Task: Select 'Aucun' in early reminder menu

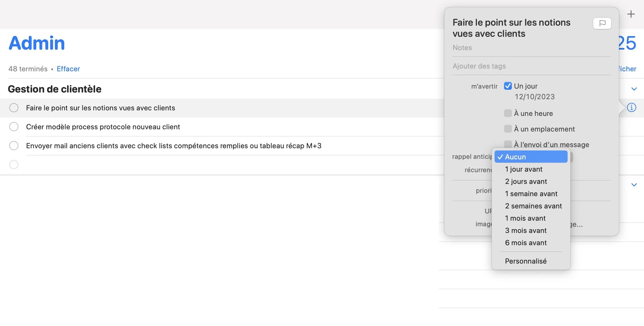Action: 531,157
